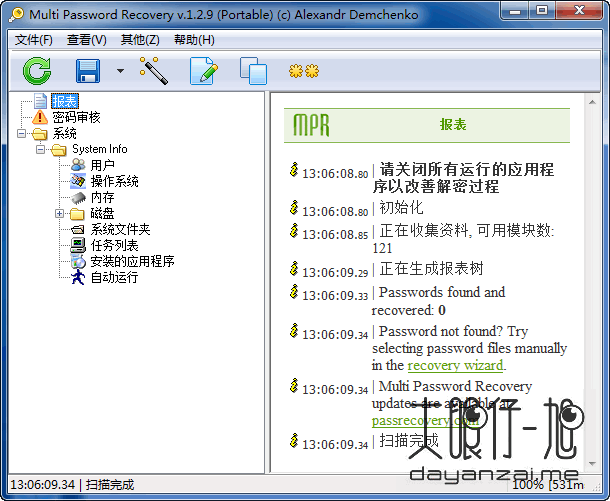The image size is (610, 501).
Task: Open the 帮助(H) menu
Action: click(194, 40)
